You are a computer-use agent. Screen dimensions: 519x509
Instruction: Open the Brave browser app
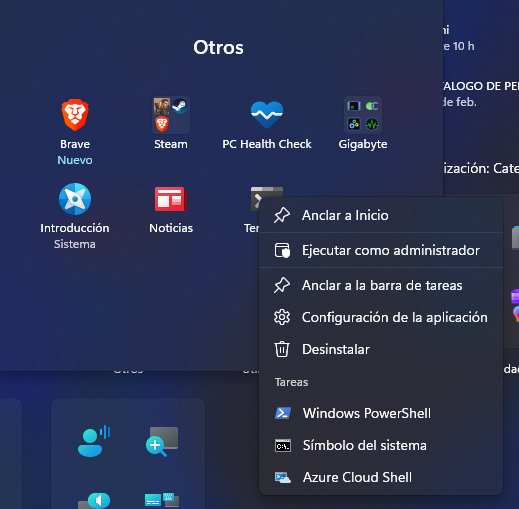click(75, 115)
